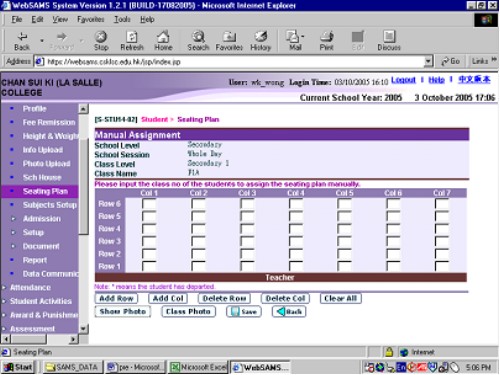
Task: Click the Show Photo button
Action: pos(123,312)
